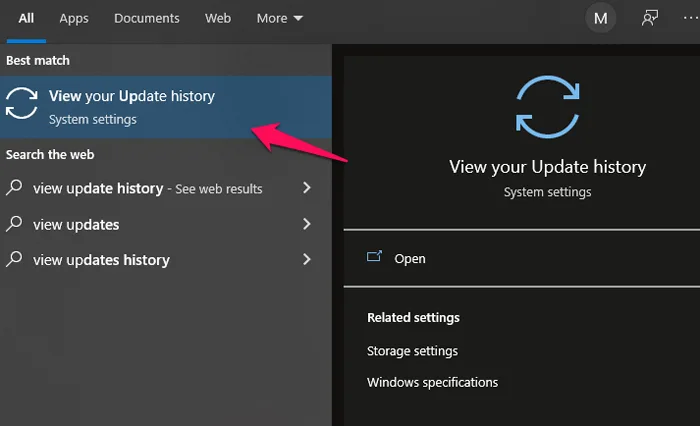The image size is (700, 426).
Task: Click the open-window icon beside Open
Action: tap(374, 256)
